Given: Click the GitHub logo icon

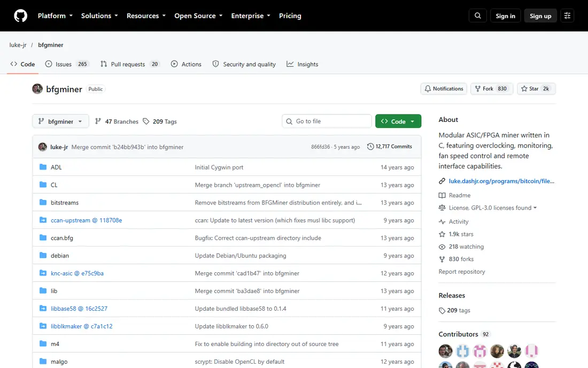Looking at the screenshot, I should pyautogui.click(x=21, y=16).
